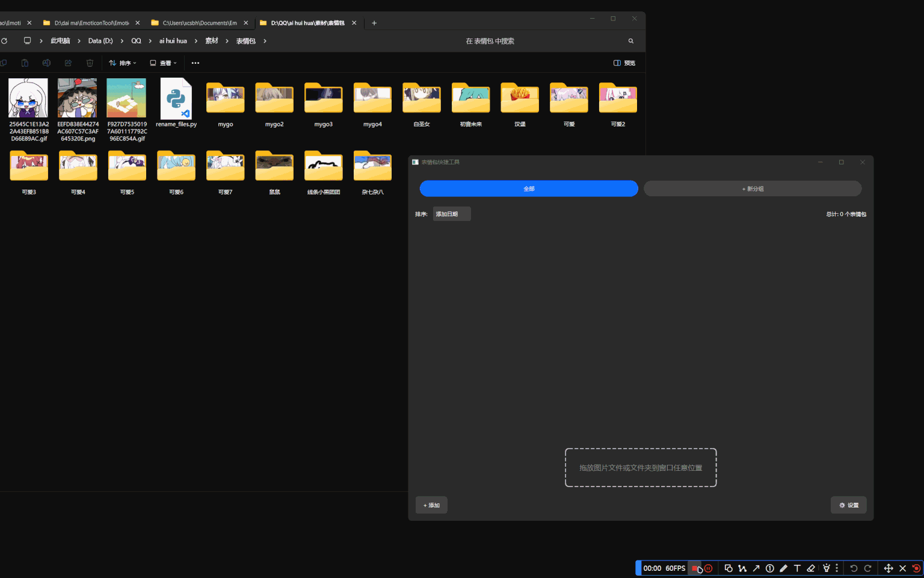Expand the chevron after 表情包 in address bar
The width and height of the screenshot is (924, 578).
point(265,41)
